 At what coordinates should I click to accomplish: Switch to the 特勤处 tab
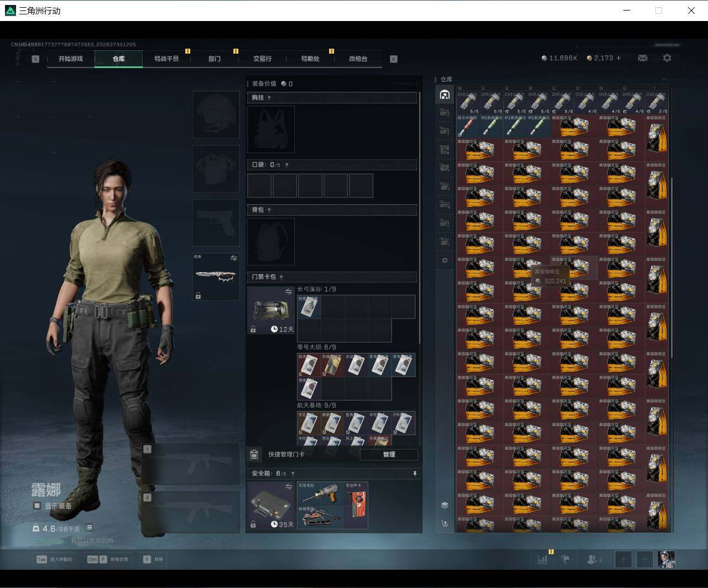coord(310,59)
